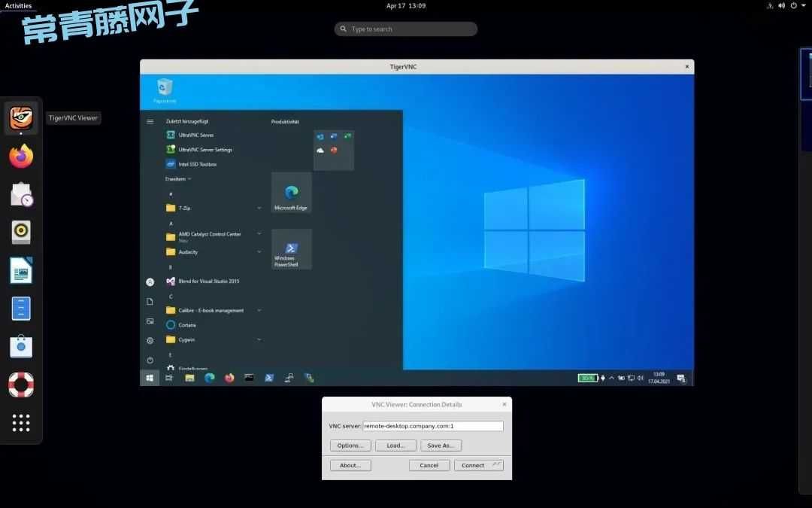
Task: Click the Power icon in Start rail
Action: [x=150, y=360]
